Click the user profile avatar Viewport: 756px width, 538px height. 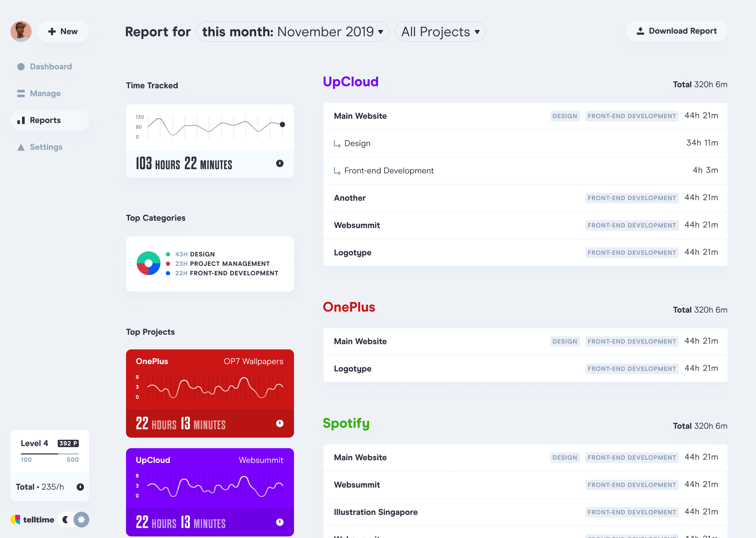21,32
